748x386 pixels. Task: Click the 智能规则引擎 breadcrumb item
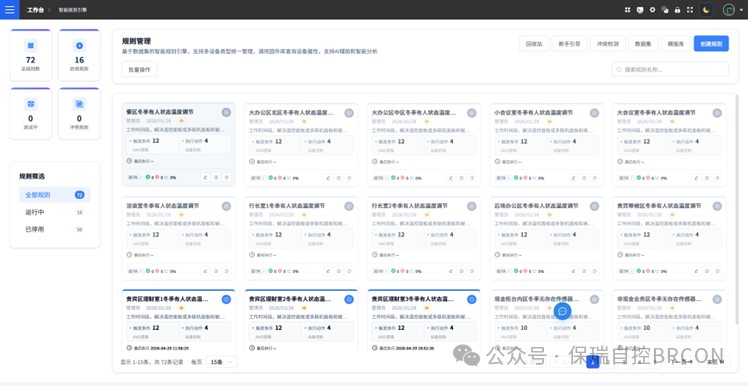73,10
